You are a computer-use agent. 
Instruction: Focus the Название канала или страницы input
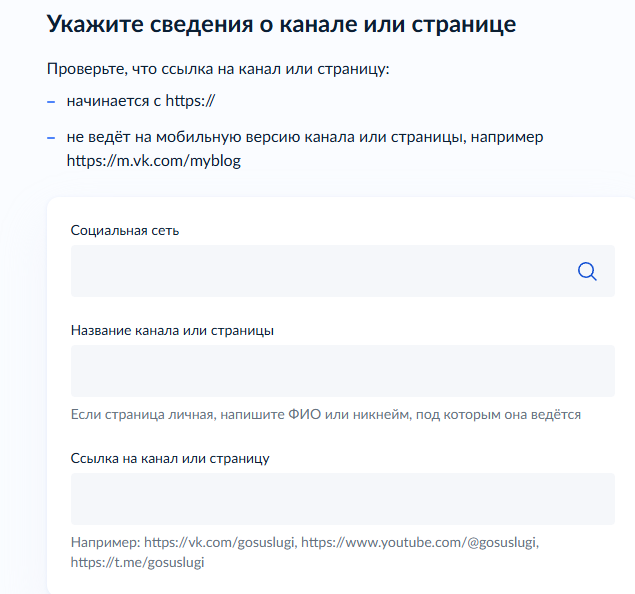[342, 371]
